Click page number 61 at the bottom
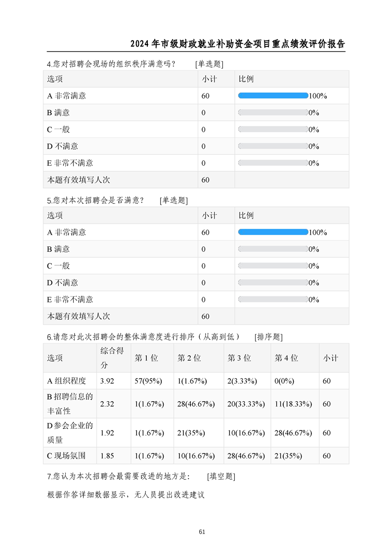 202,532
